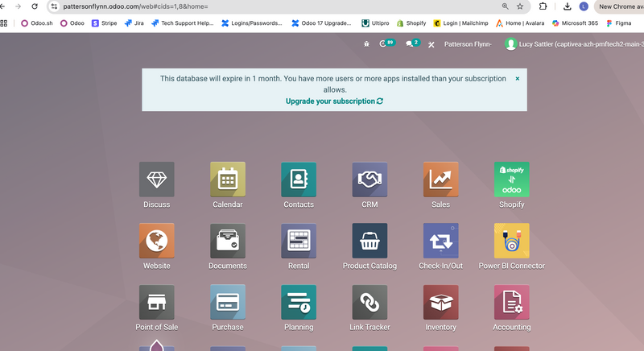
Task: Open the Jira bookmark
Action: [134, 23]
